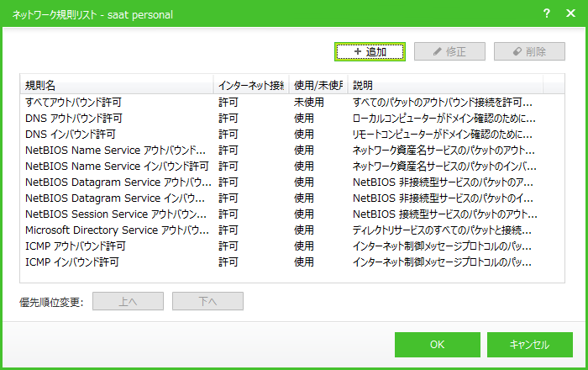
Task: Select the DNS インバウンド許可 rule
Action: (x=292, y=134)
